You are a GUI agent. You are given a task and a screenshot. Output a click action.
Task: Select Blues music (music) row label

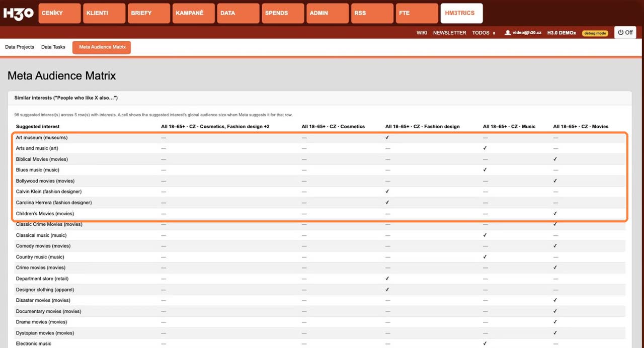pos(38,170)
